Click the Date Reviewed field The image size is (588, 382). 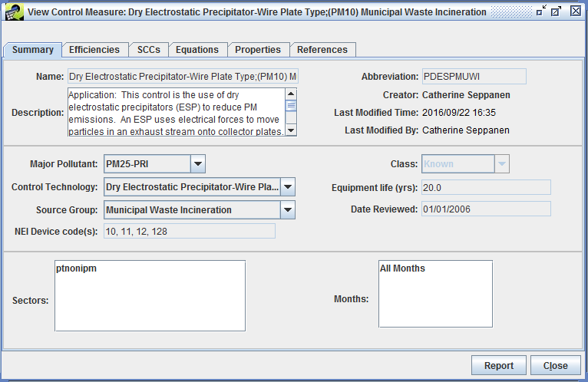[486, 209]
